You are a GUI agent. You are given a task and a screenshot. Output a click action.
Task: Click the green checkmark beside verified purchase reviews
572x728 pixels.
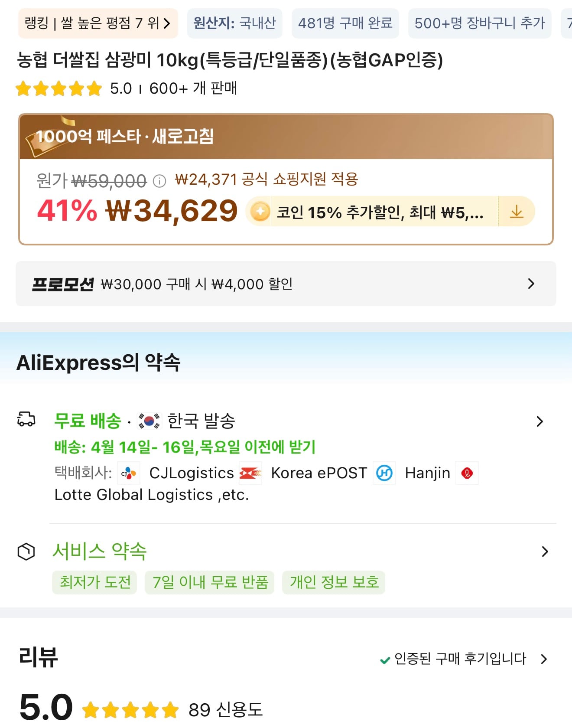[x=383, y=659]
